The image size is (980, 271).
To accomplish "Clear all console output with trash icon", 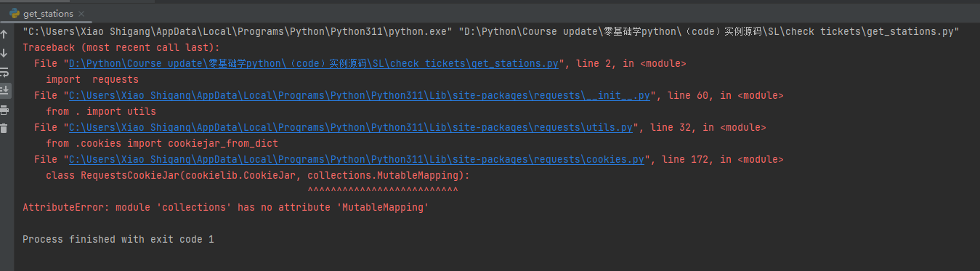I will (x=4, y=129).
